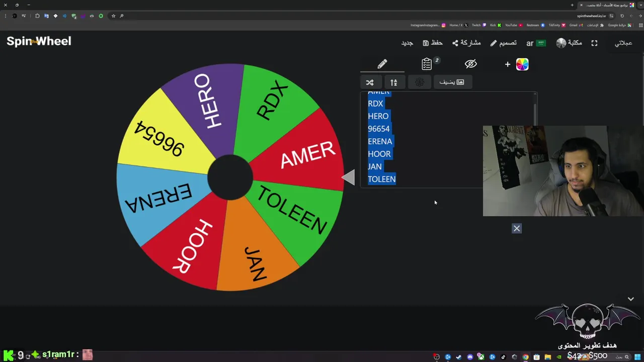The image size is (644, 362).
Task: Click entry HOOR in the list
Action: pos(379,154)
